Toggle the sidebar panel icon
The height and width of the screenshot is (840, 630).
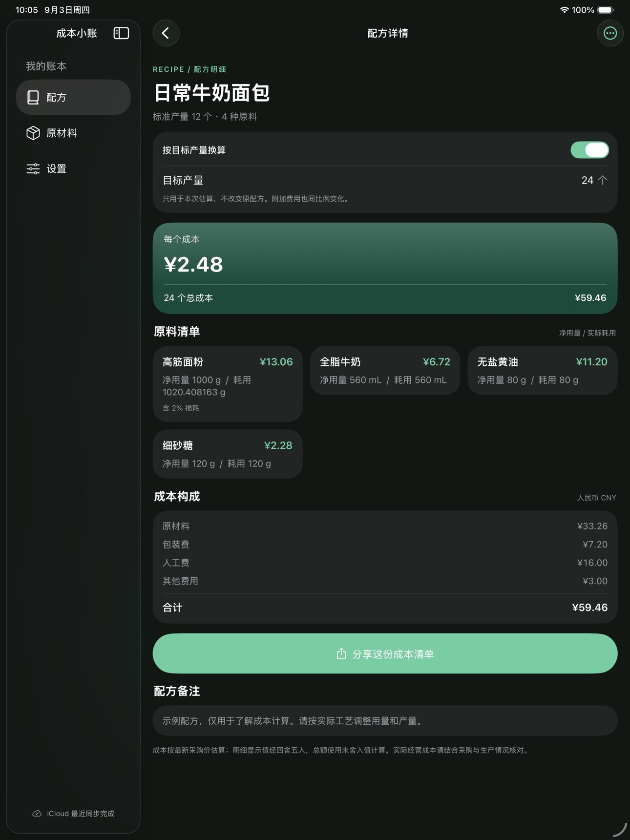pos(121,33)
